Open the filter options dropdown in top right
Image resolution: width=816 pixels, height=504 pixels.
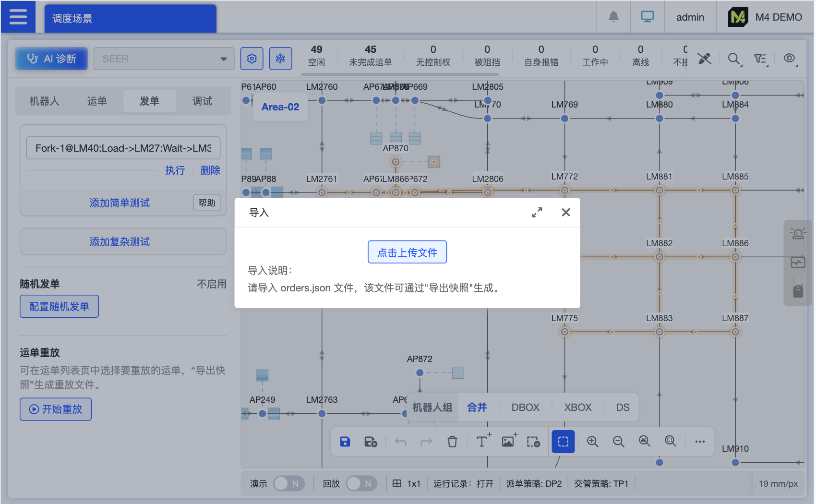761,59
